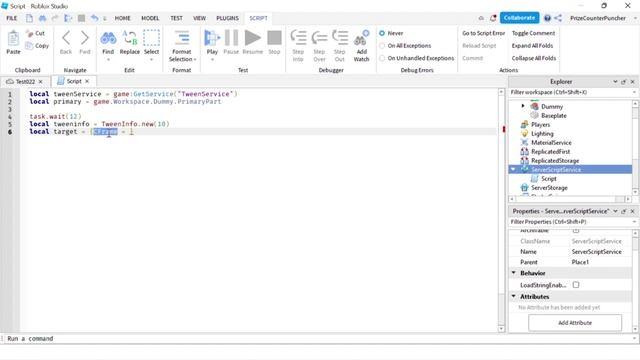Switch to the VIEW ribbon tab

coord(200,18)
